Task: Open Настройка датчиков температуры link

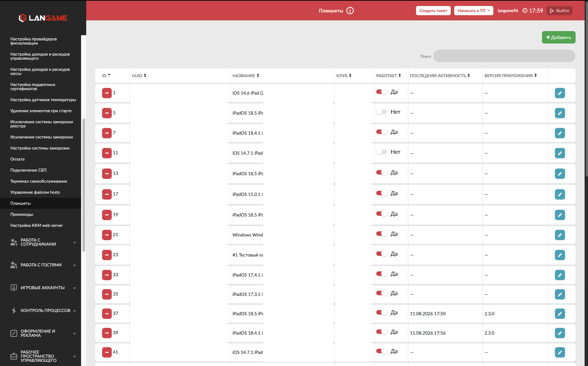Action: point(43,100)
